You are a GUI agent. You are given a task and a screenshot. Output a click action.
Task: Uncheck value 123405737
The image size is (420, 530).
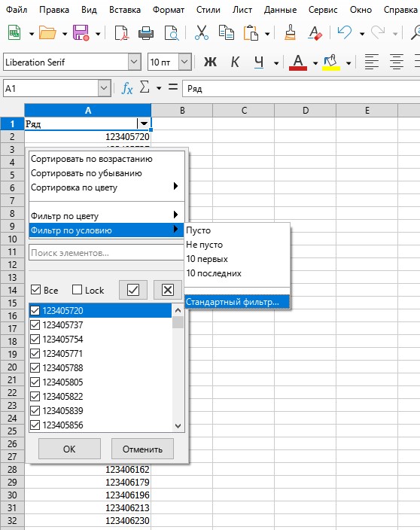[x=35, y=324]
